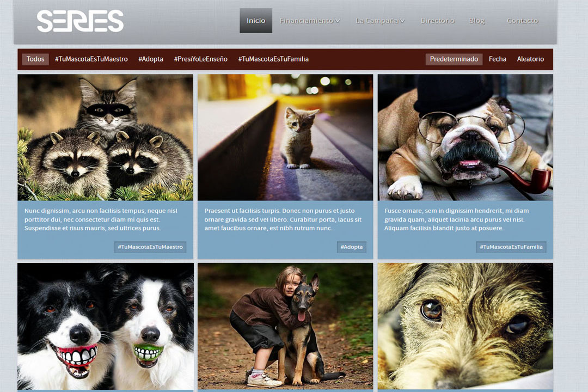Image resolution: width=588 pixels, height=392 pixels.
Task: Filter by #TuMascotaEsTuFamilia in the filter bar
Action: coord(273,59)
